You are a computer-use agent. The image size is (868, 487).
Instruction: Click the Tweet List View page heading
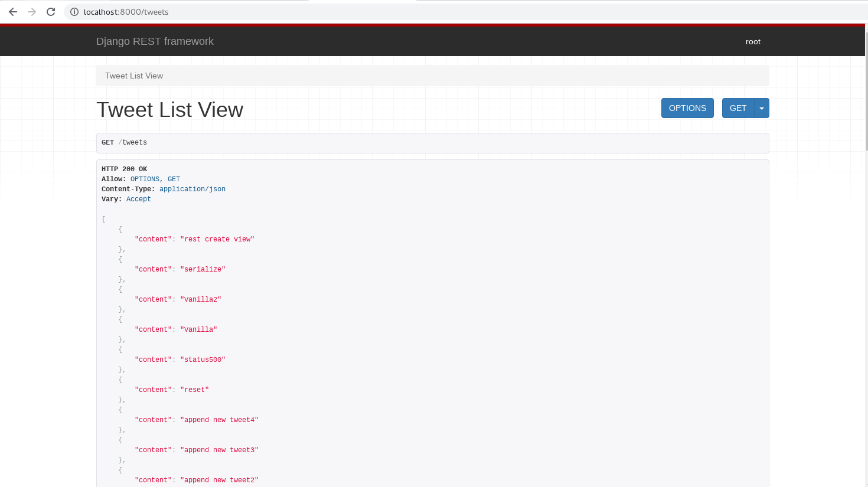point(169,110)
